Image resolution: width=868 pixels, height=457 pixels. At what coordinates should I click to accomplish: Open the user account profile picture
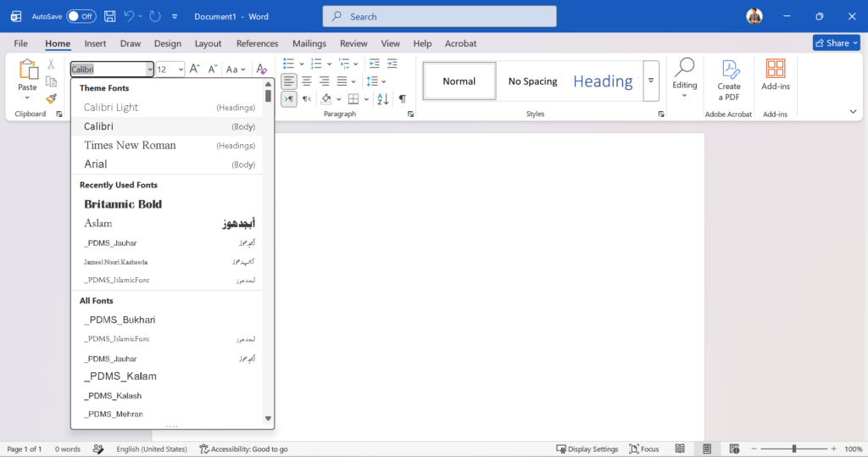point(754,17)
